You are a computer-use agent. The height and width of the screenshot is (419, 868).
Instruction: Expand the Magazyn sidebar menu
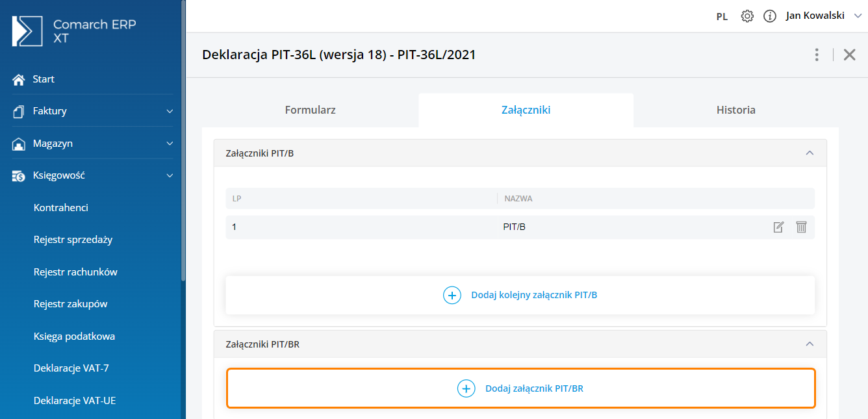[x=170, y=144]
